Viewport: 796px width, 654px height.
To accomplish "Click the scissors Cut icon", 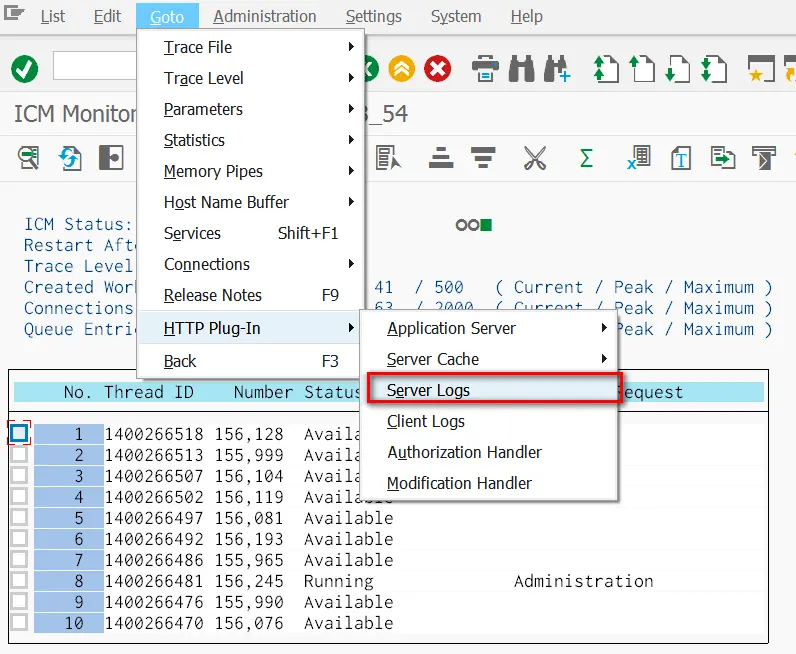I will (x=535, y=158).
